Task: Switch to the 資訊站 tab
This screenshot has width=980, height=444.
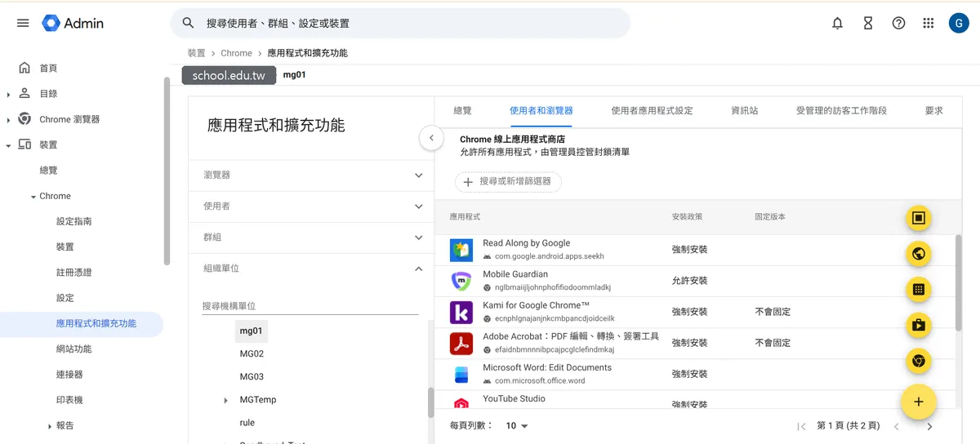Action: click(744, 110)
